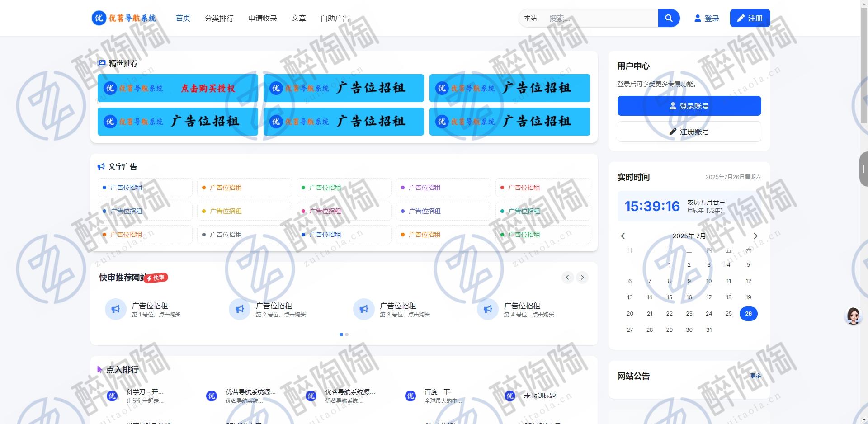Go to previous month in calendar
Screen dimensions: 868x424
coord(623,236)
